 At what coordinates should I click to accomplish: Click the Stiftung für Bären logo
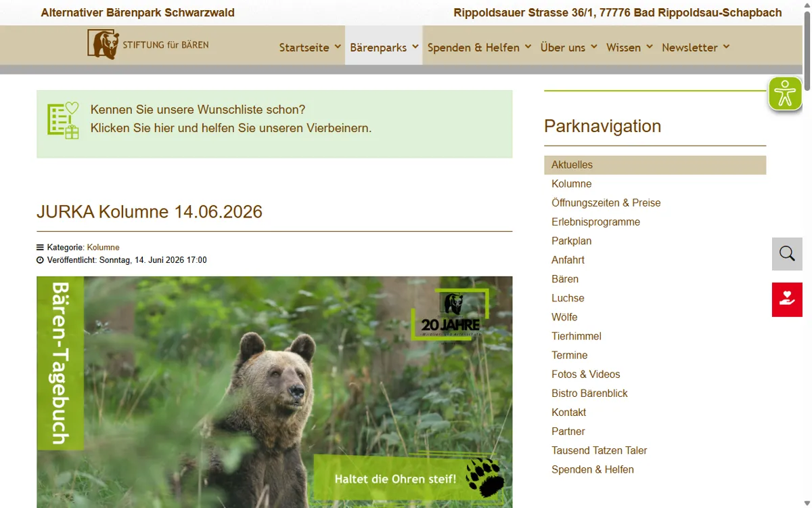point(148,45)
